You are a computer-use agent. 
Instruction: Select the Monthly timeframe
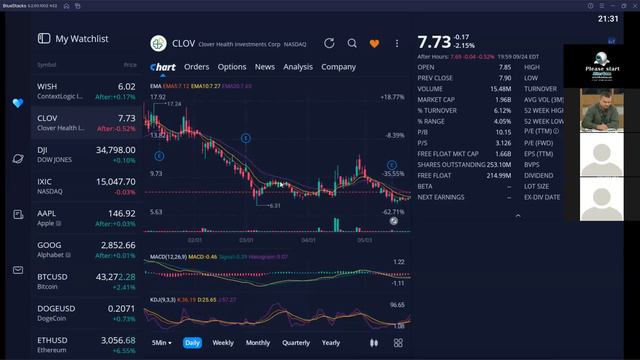[x=258, y=343]
